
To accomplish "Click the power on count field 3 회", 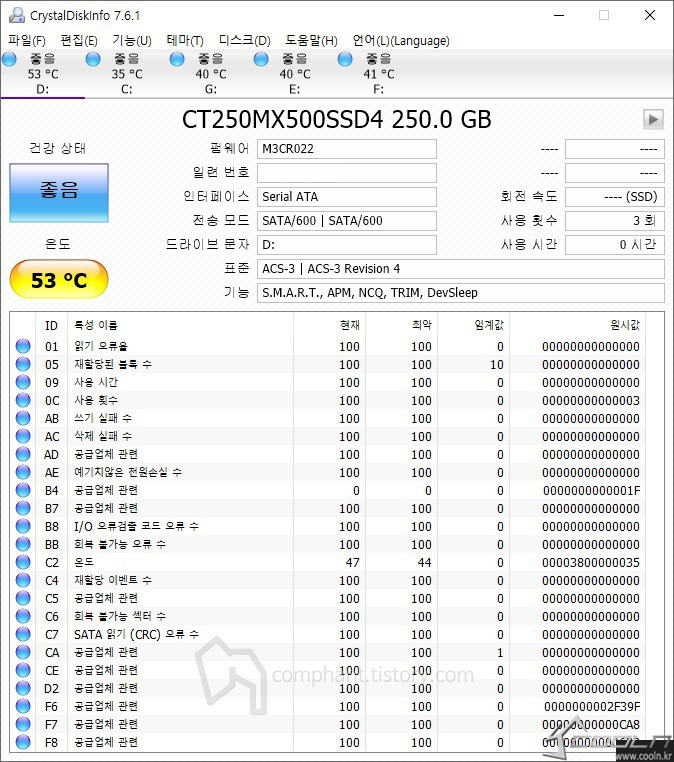I will (x=615, y=221).
